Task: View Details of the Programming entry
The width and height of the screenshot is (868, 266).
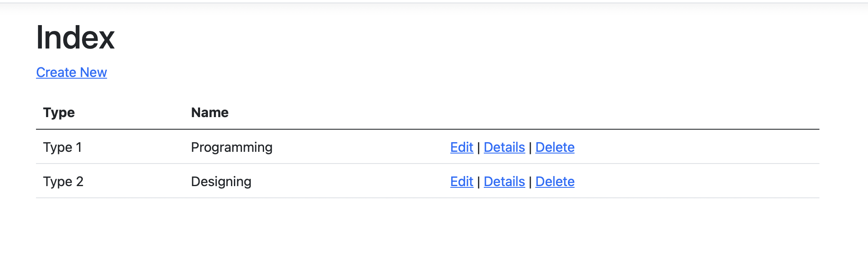Action: 504,147
